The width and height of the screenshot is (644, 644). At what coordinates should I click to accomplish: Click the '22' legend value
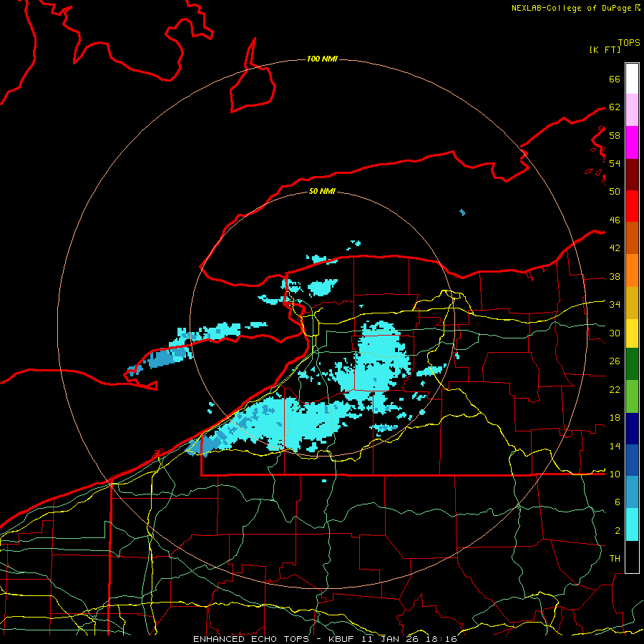615,389
